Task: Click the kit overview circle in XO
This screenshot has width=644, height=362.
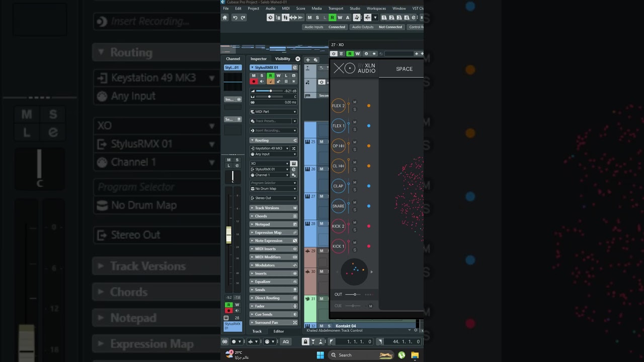Action: [x=354, y=271]
